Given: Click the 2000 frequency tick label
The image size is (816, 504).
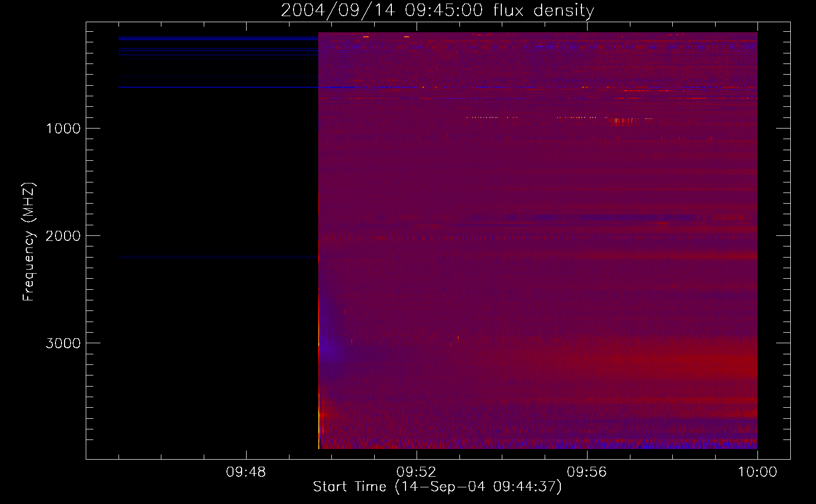Looking at the screenshot, I should 63,236.
